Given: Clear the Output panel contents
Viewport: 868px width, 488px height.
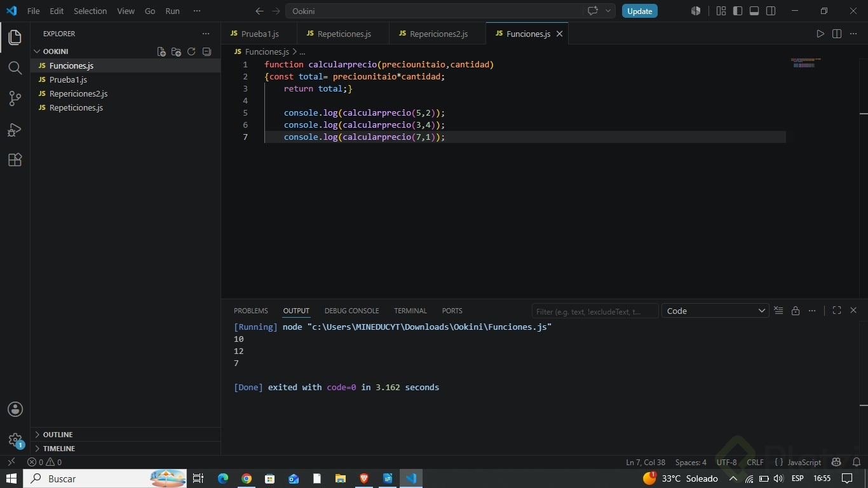Looking at the screenshot, I should point(778,311).
